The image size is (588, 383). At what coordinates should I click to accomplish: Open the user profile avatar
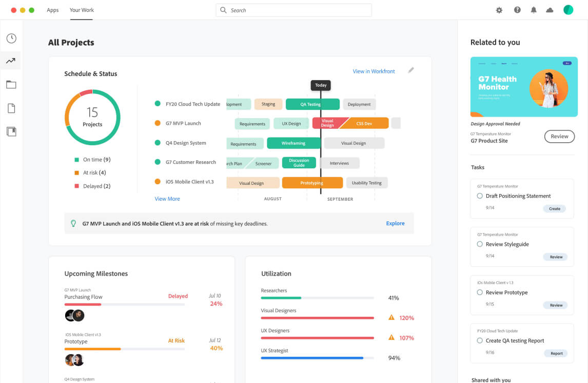(x=568, y=10)
